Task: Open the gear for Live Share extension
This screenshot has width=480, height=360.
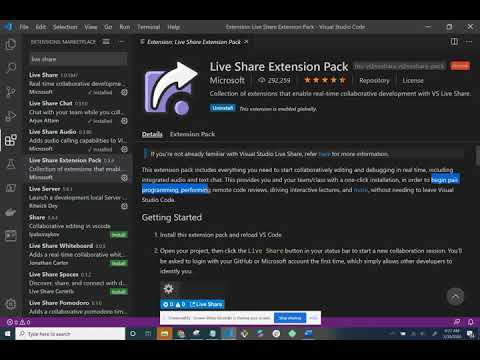Action: pyautogui.click(x=124, y=92)
